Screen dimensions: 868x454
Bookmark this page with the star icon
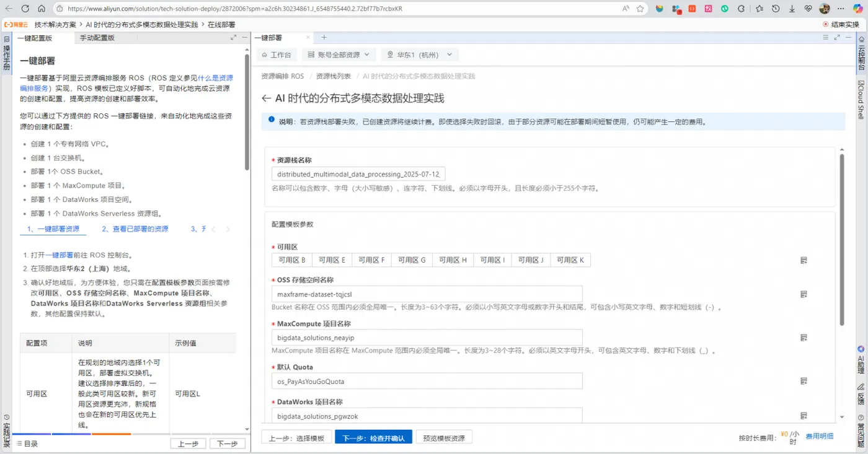pos(640,9)
